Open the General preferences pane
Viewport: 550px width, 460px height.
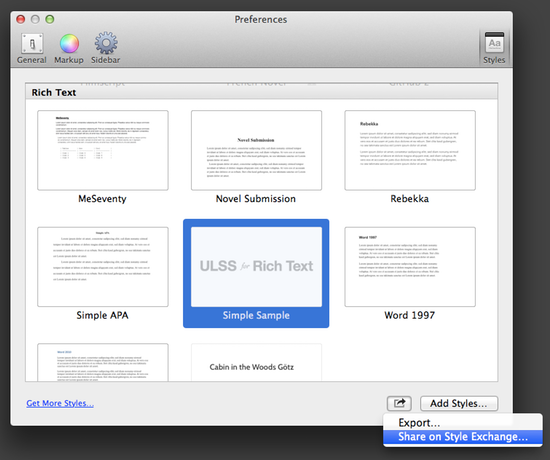pos(32,48)
